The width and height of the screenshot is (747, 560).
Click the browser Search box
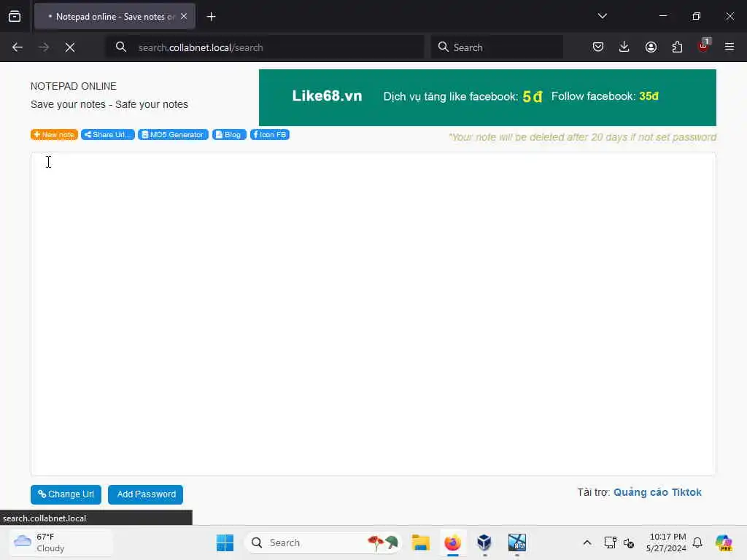(x=496, y=47)
